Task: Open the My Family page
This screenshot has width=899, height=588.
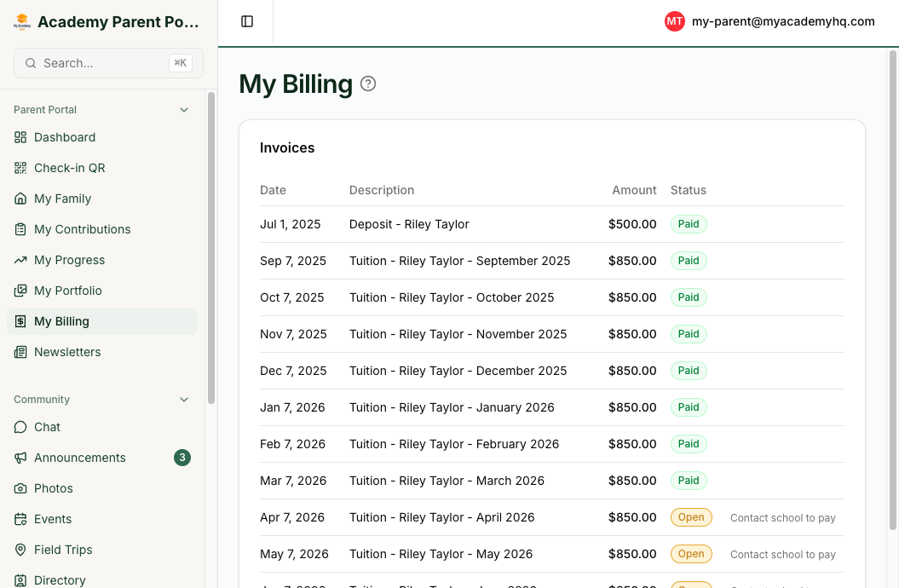Action: point(102,199)
